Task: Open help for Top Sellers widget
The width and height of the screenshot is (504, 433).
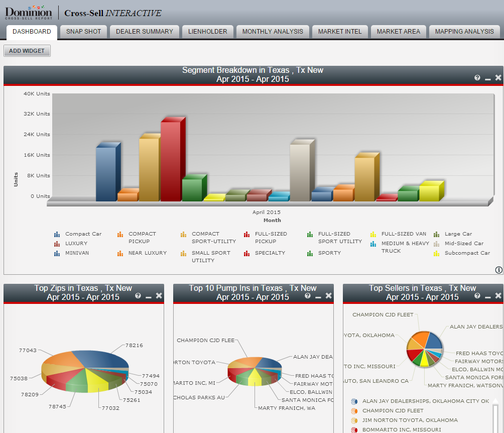Action: (x=477, y=296)
